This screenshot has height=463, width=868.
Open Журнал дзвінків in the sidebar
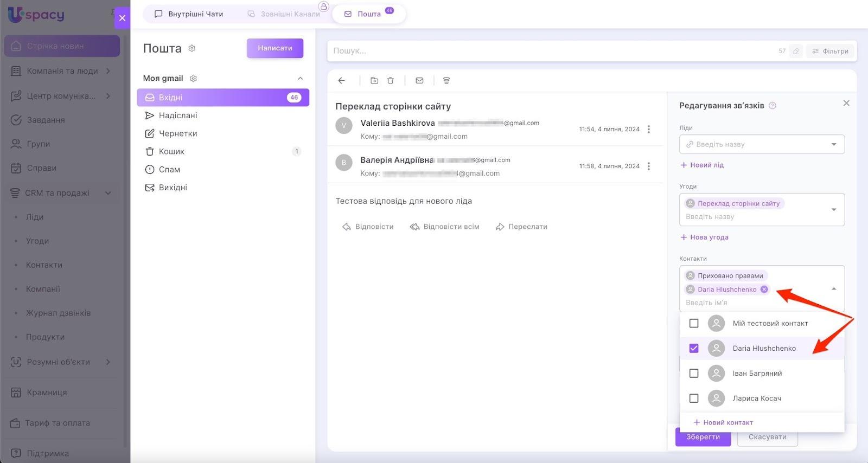58,313
